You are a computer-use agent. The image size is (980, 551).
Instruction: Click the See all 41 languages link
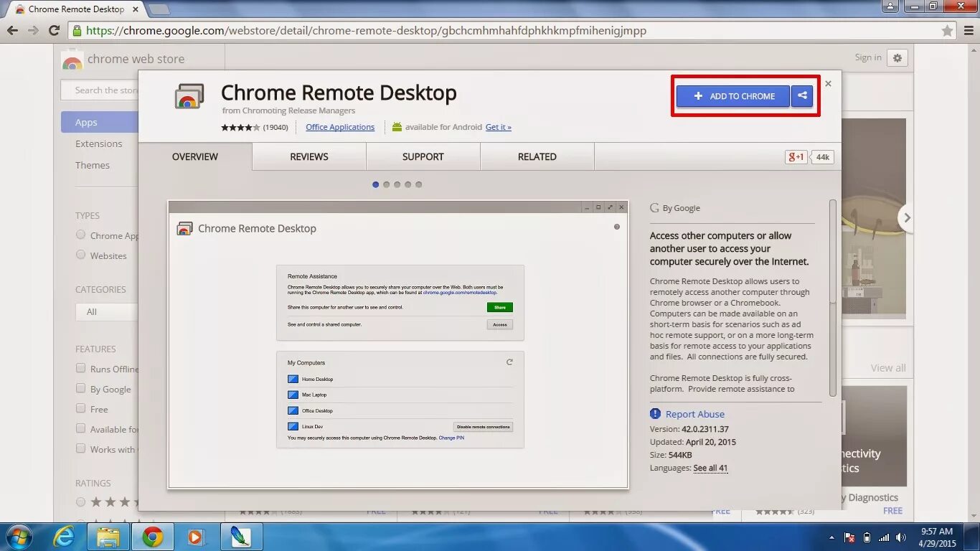pos(710,468)
